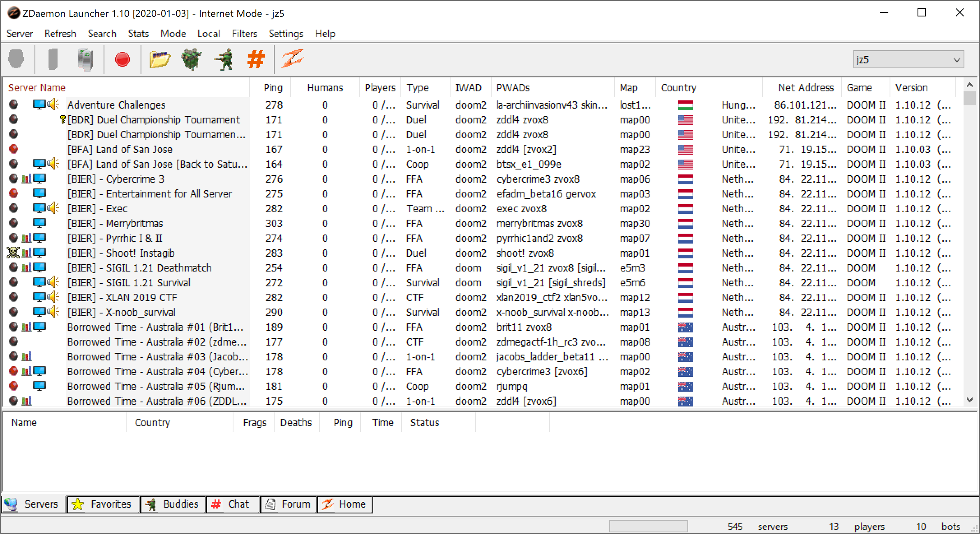Screen dimensions: 980x534
Task: Click the refresh all servers icon
Action: point(85,60)
